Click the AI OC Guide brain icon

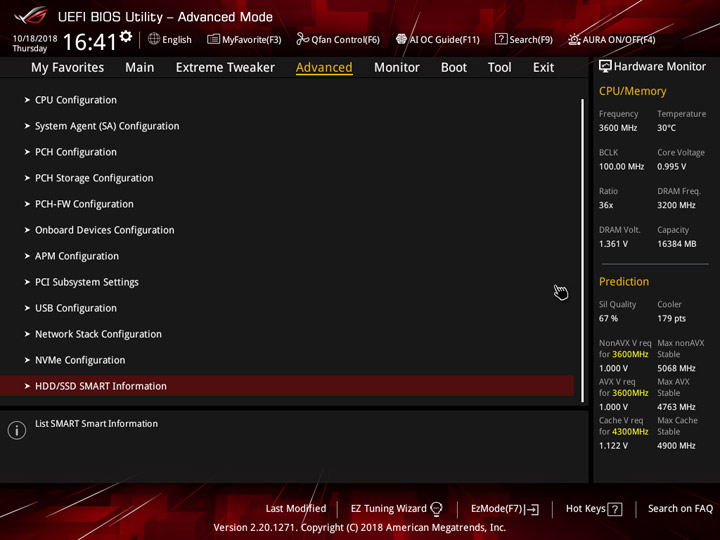click(x=401, y=39)
